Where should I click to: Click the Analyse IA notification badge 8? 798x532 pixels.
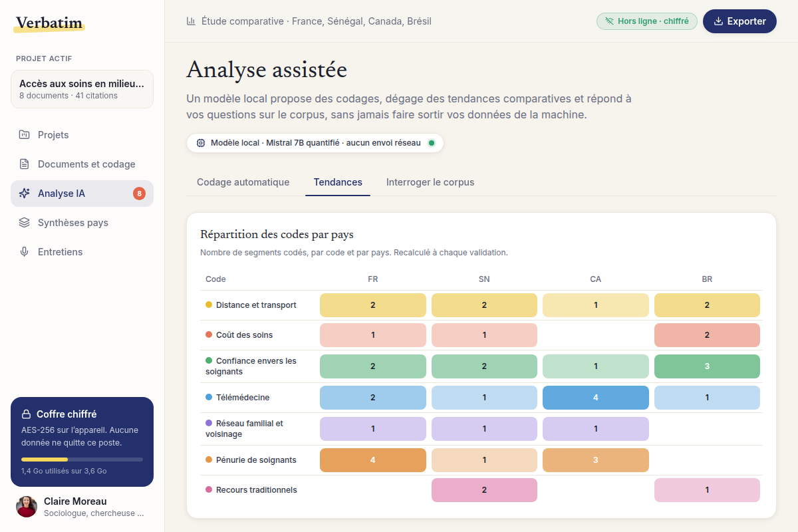(x=139, y=194)
